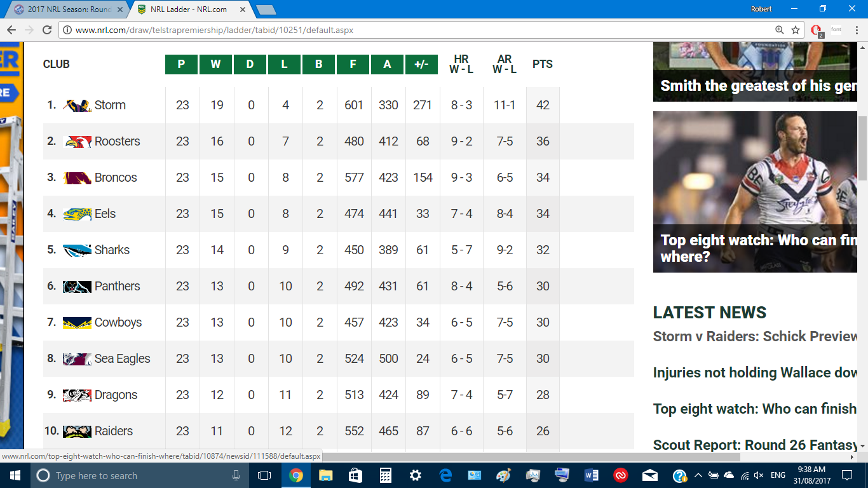Open the page zoom magnifier in address bar

coord(780,30)
